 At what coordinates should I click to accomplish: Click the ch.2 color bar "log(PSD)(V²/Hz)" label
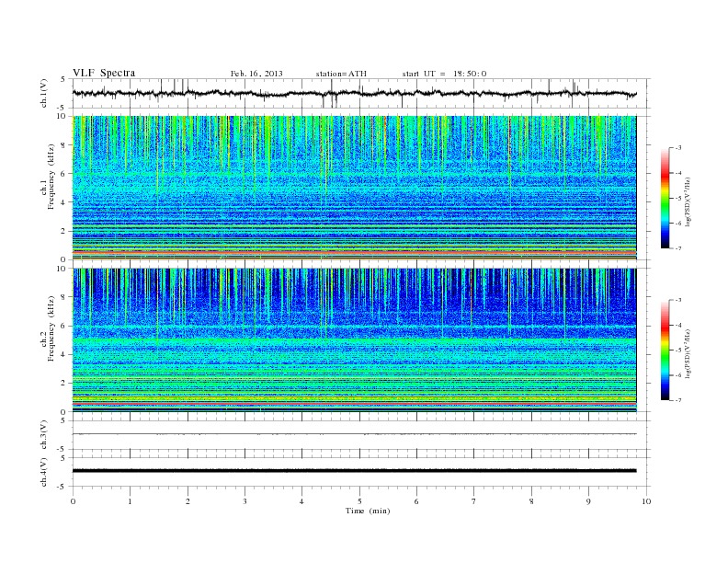(688, 353)
